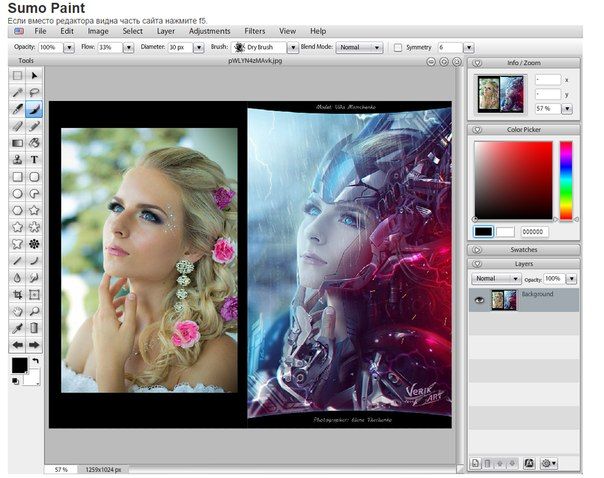The height and width of the screenshot is (478, 604).
Task: Collapse the Color Picker panel
Action: [x=479, y=129]
